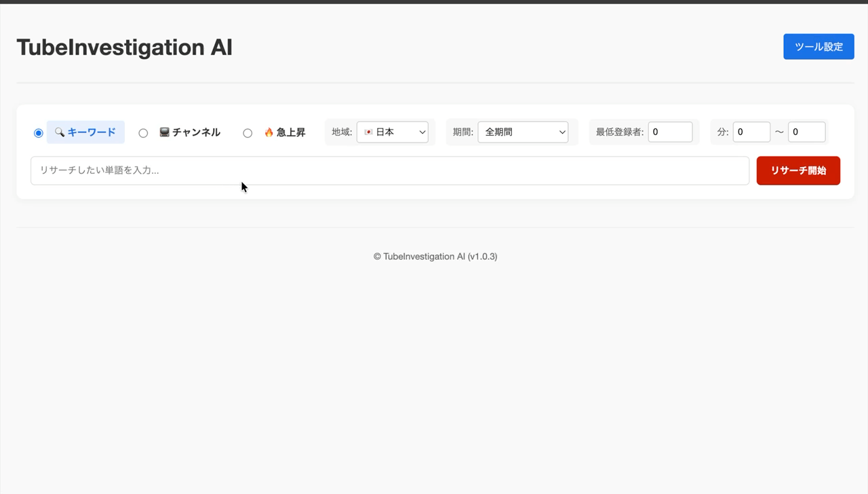Select the 急上昇 radio button

pos(248,133)
